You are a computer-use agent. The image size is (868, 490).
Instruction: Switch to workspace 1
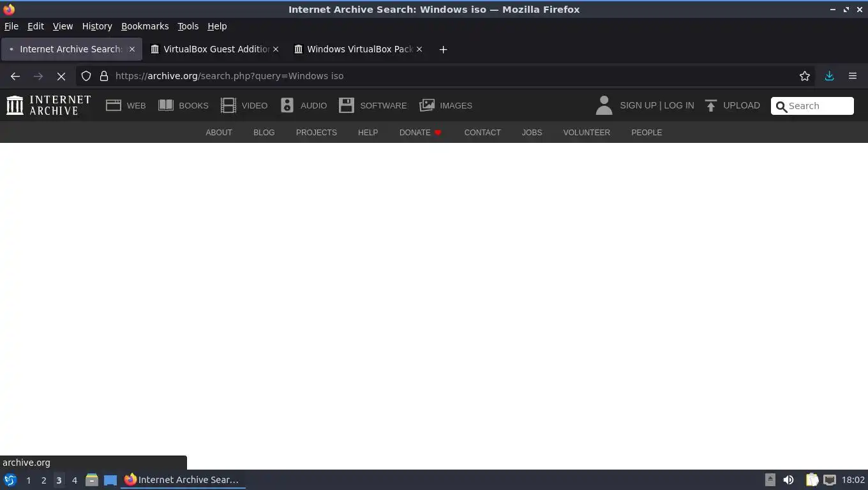pyautogui.click(x=28, y=480)
